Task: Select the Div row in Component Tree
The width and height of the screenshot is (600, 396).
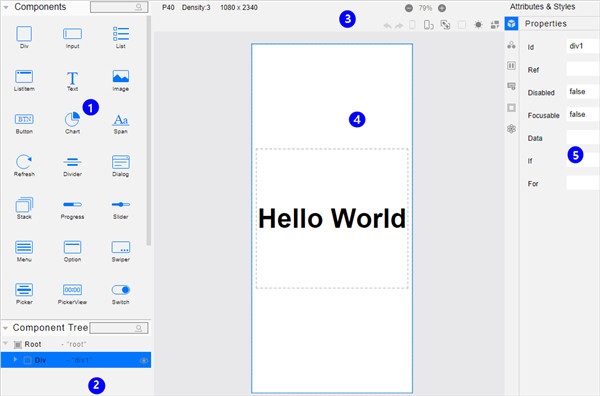Action: [76, 360]
